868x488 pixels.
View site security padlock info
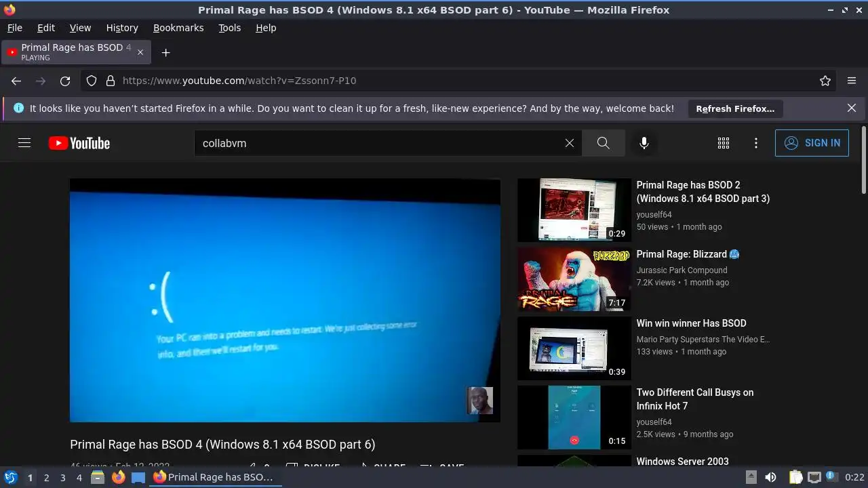(x=111, y=81)
